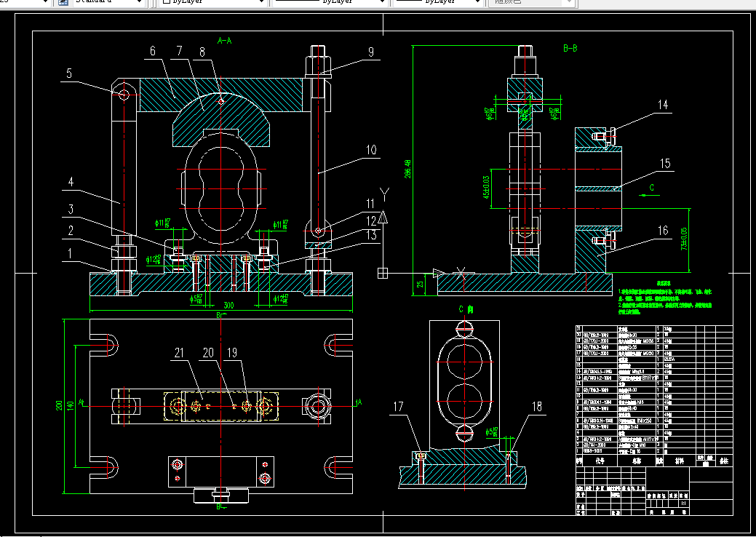Viewport: 756px width, 537px height.
Task: Click the Y axis label
Action: pyautogui.click(x=384, y=195)
